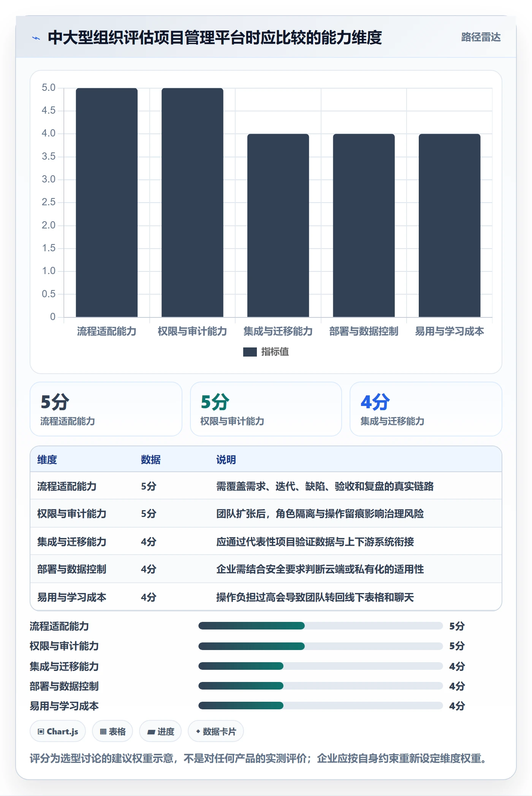Click the description 应通过代表性项目验证数据与上下游系统衔接

(x=315, y=542)
